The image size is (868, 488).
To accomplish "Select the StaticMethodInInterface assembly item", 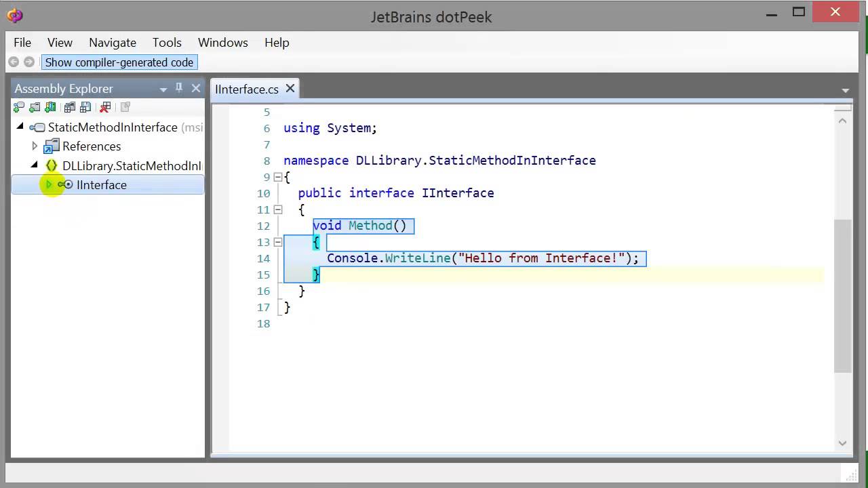I will (113, 127).
